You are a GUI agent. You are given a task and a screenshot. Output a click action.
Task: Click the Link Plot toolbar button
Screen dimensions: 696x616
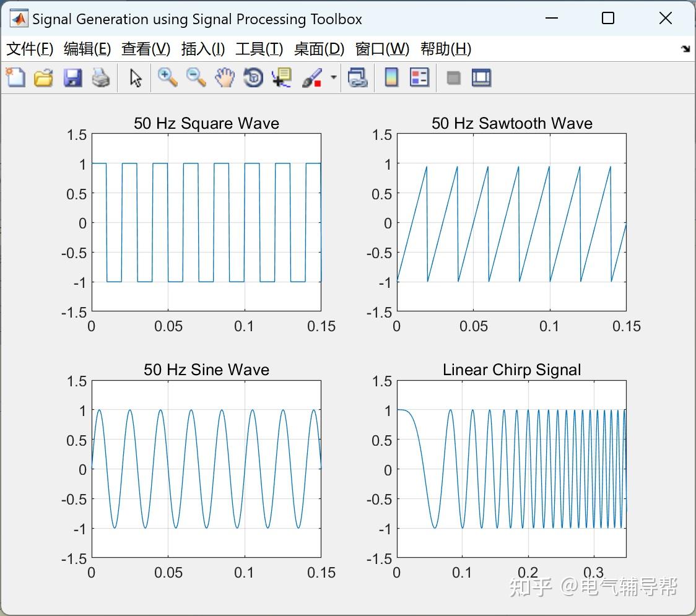click(x=357, y=77)
